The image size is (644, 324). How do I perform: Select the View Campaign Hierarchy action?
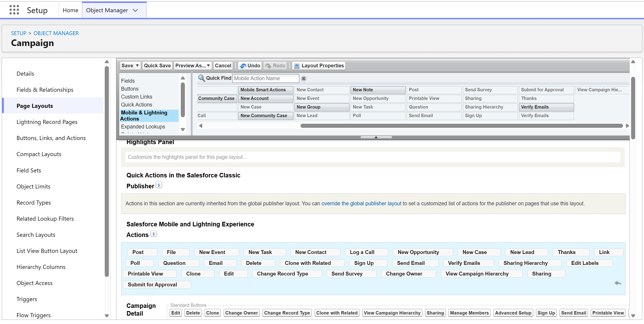(x=482, y=274)
